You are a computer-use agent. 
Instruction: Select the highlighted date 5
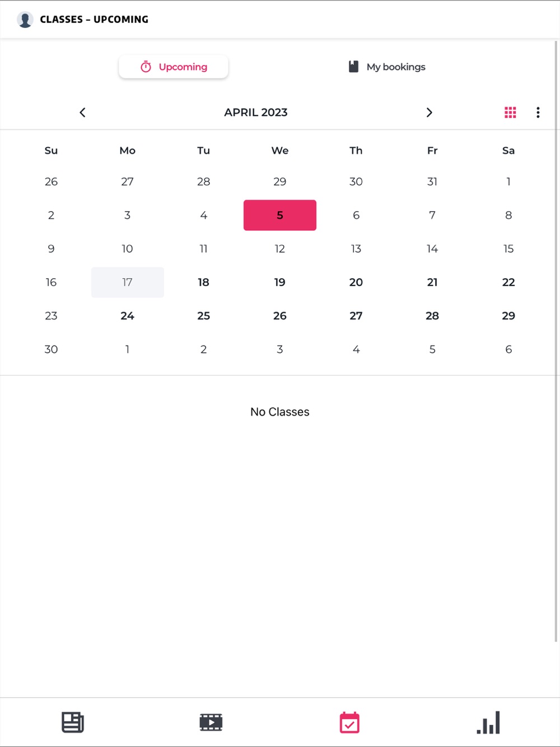[x=280, y=215]
